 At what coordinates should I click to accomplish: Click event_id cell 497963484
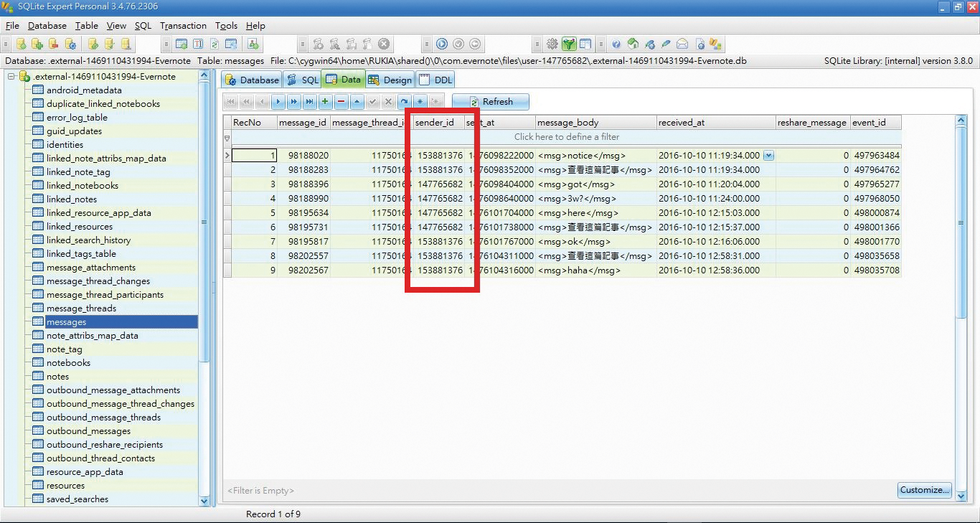pyautogui.click(x=875, y=156)
